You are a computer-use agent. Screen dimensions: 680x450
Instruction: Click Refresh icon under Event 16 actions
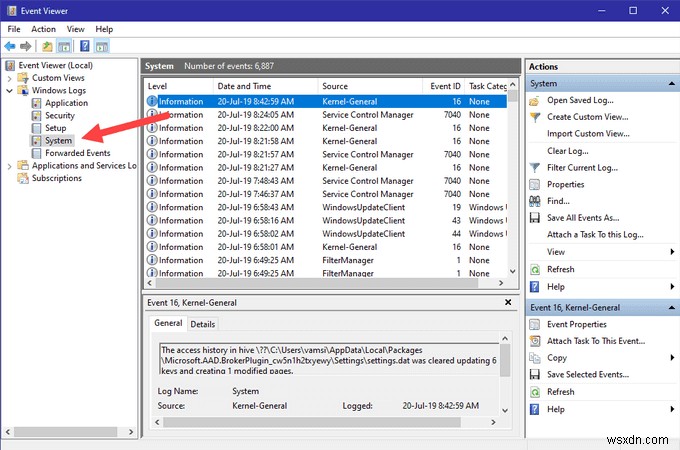[x=535, y=392]
